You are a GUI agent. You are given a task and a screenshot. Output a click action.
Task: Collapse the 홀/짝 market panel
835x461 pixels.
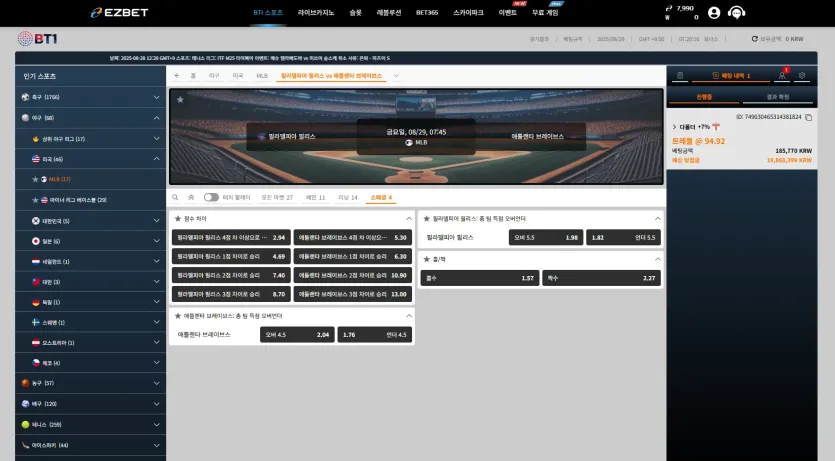(658, 259)
